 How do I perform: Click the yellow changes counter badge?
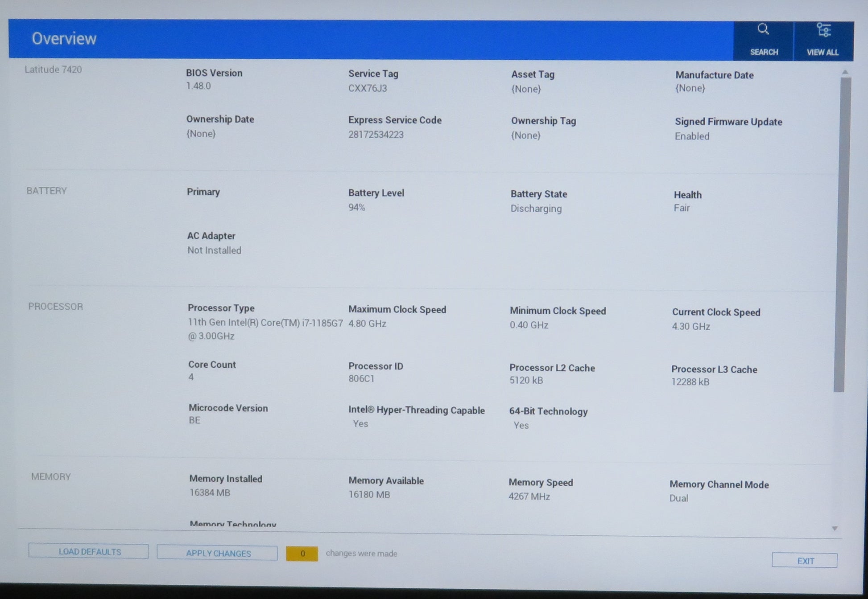[x=302, y=554]
